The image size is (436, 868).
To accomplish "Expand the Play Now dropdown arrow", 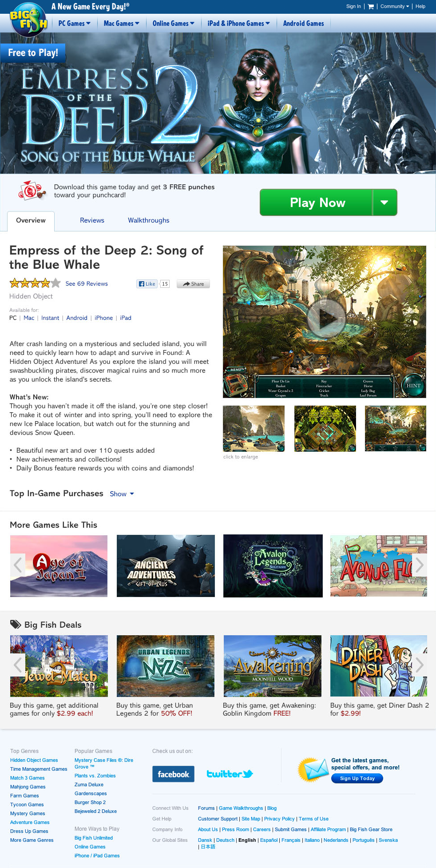I will tap(384, 203).
